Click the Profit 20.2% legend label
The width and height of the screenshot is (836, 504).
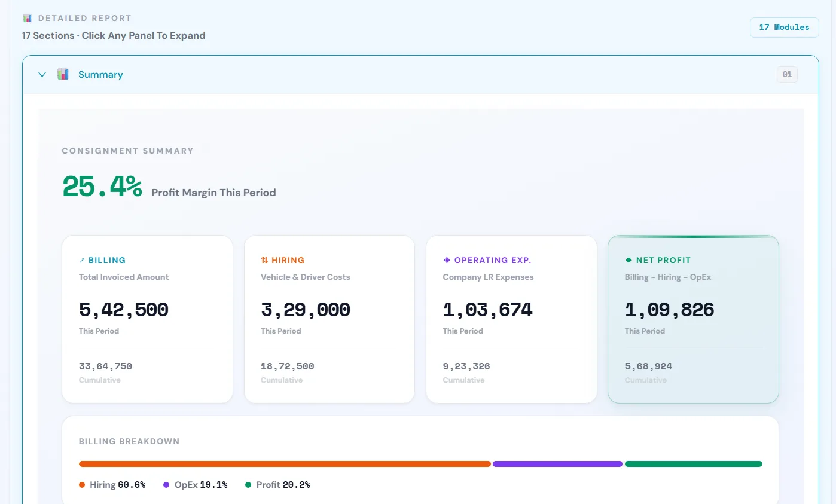click(283, 485)
